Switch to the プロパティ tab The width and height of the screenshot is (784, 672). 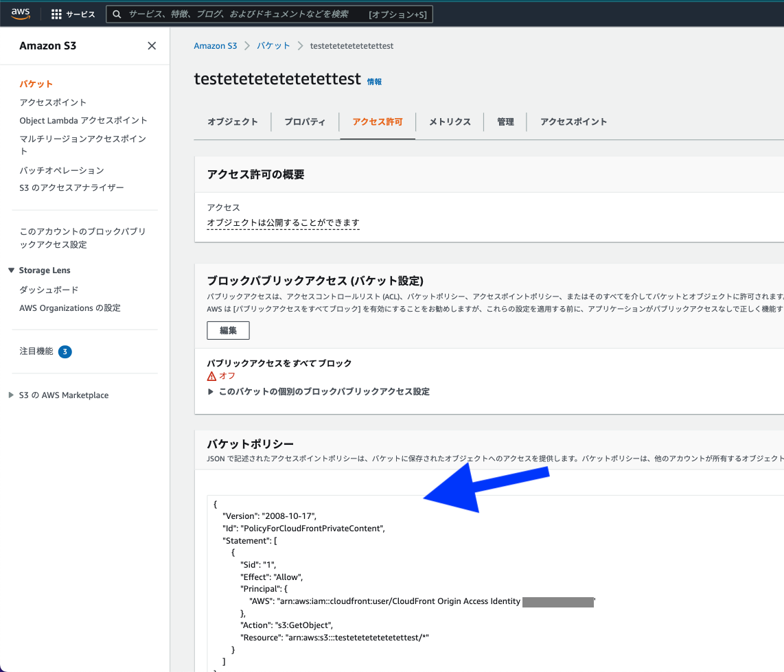305,121
